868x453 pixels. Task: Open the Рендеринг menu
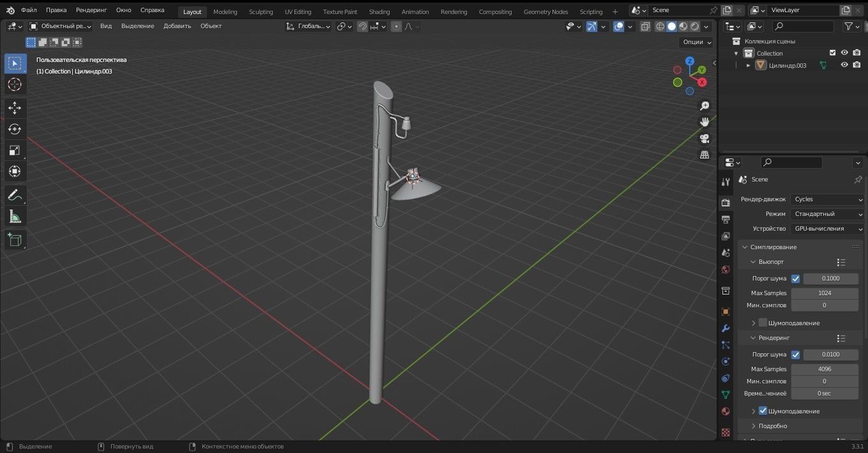click(x=91, y=10)
